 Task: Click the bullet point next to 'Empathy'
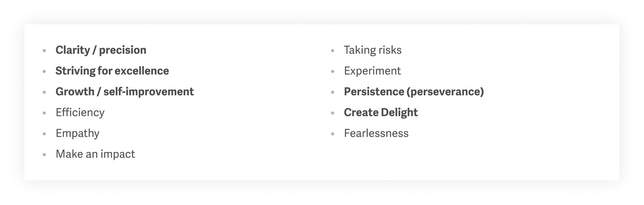[44, 134]
